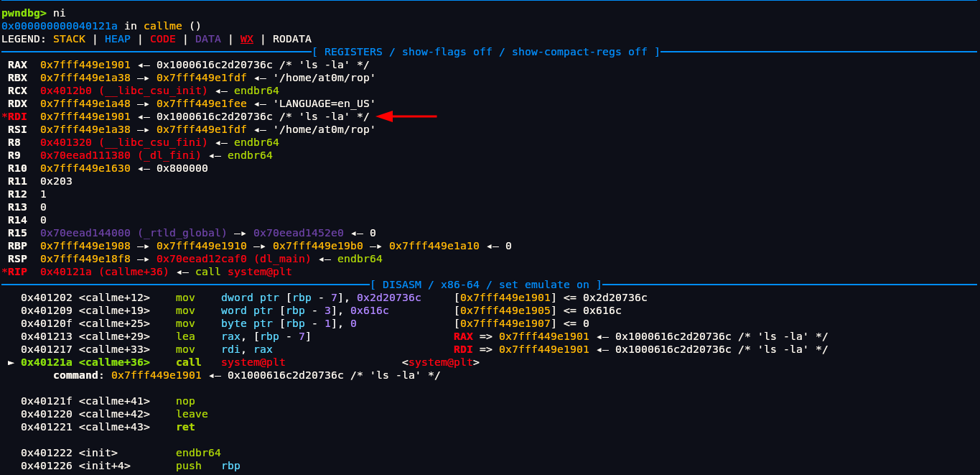Click the current instruction arrow marker at callme+36
Screen dimensions: 980x475
(x=11, y=362)
